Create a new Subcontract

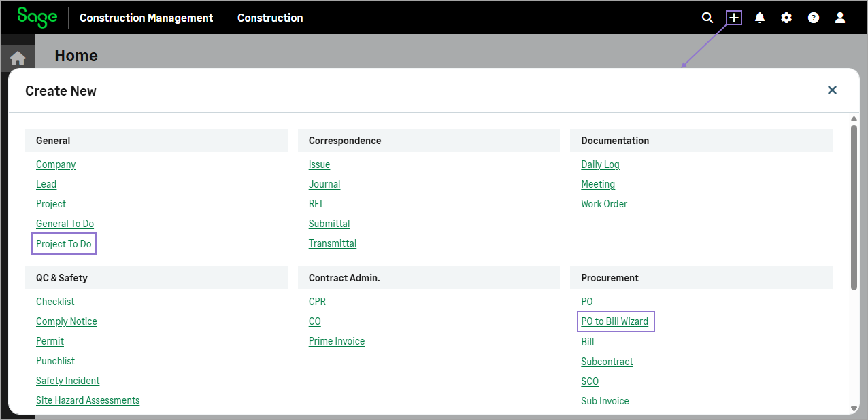pyautogui.click(x=607, y=362)
